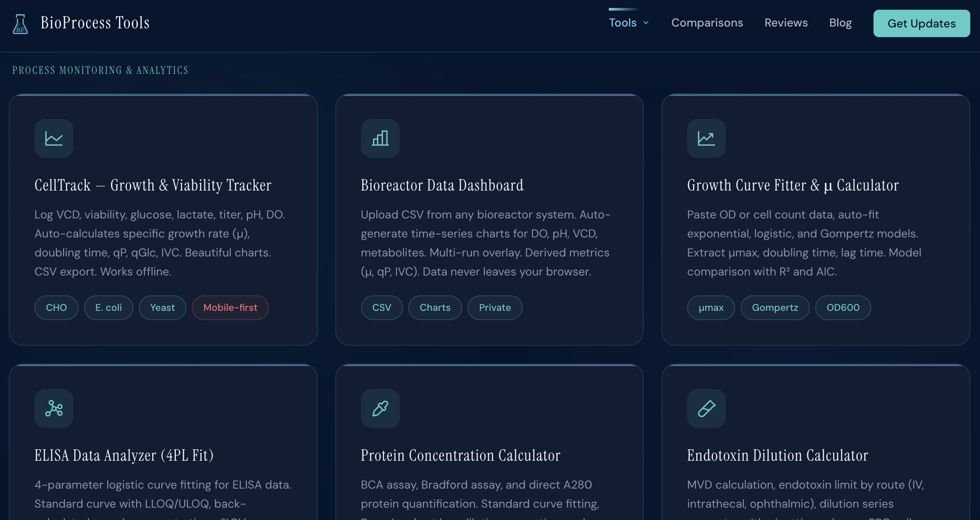The width and height of the screenshot is (980, 520).
Task: Click the CellTrack line chart icon
Action: point(54,138)
